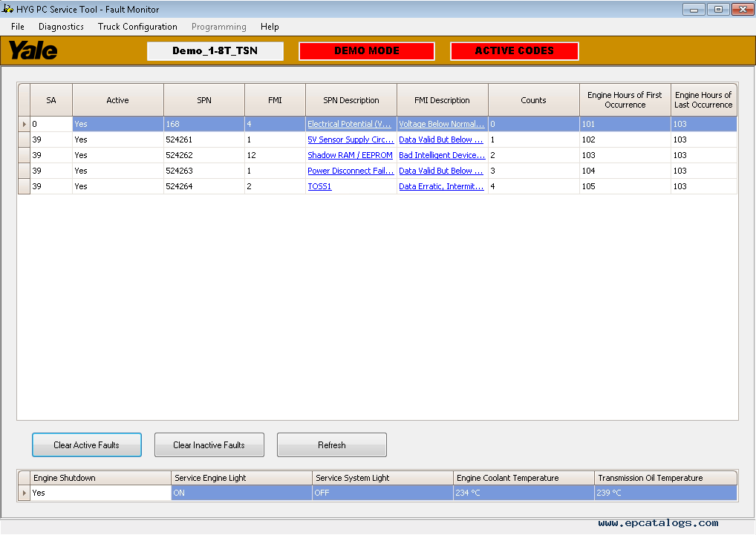Viewport: 756px width, 535px height.
Task: Sort by the SPN column header
Action: pyautogui.click(x=203, y=100)
